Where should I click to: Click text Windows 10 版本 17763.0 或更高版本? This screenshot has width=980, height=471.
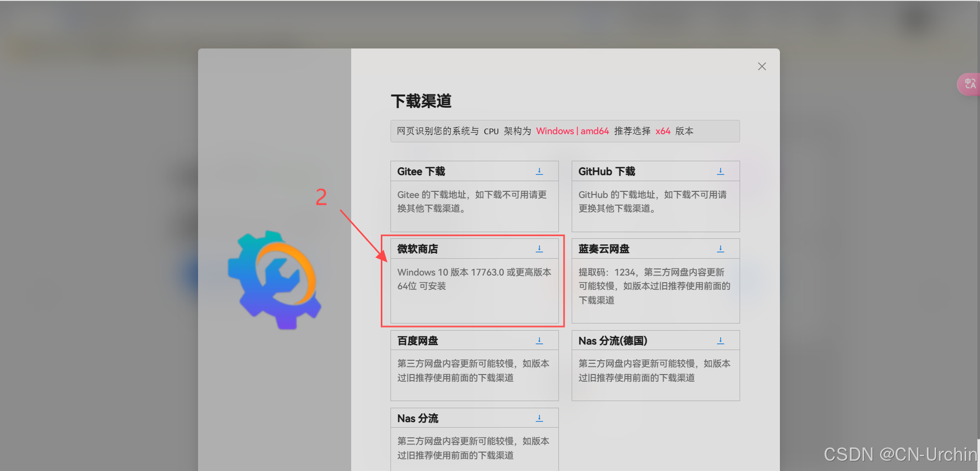click(x=474, y=272)
